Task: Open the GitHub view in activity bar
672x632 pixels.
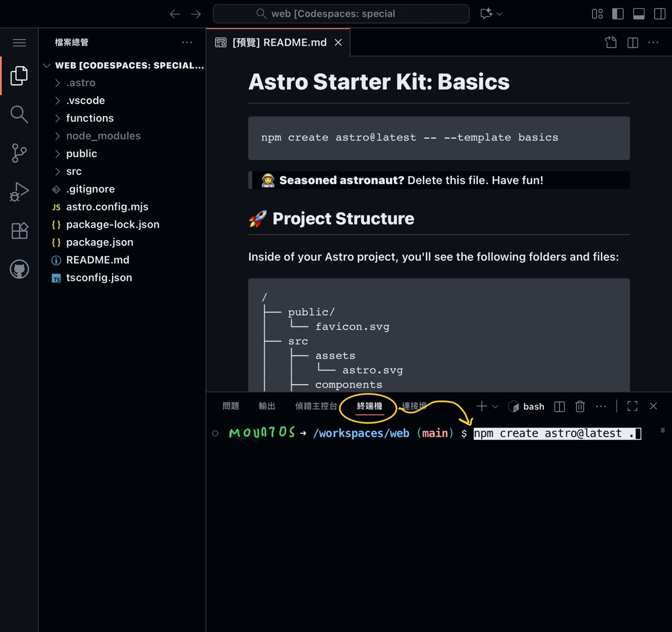Action: point(19,269)
